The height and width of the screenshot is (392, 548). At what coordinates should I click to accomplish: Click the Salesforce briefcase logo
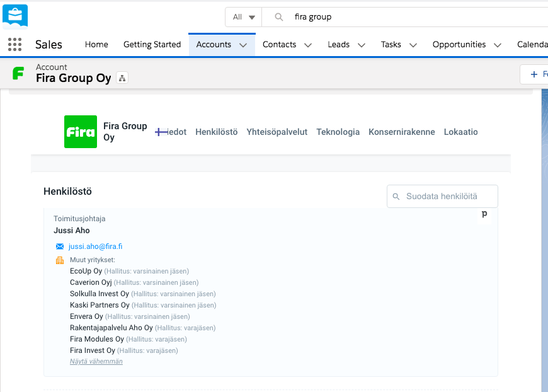tap(15, 16)
